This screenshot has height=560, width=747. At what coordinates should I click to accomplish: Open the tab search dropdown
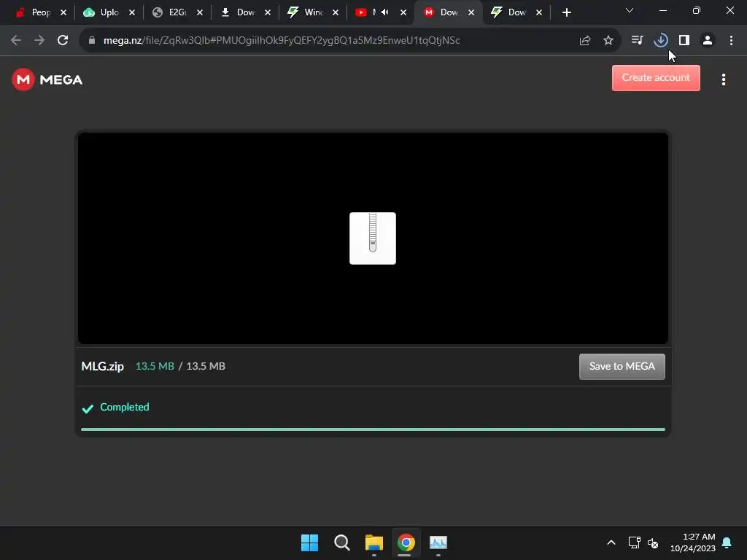pos(630,10)
